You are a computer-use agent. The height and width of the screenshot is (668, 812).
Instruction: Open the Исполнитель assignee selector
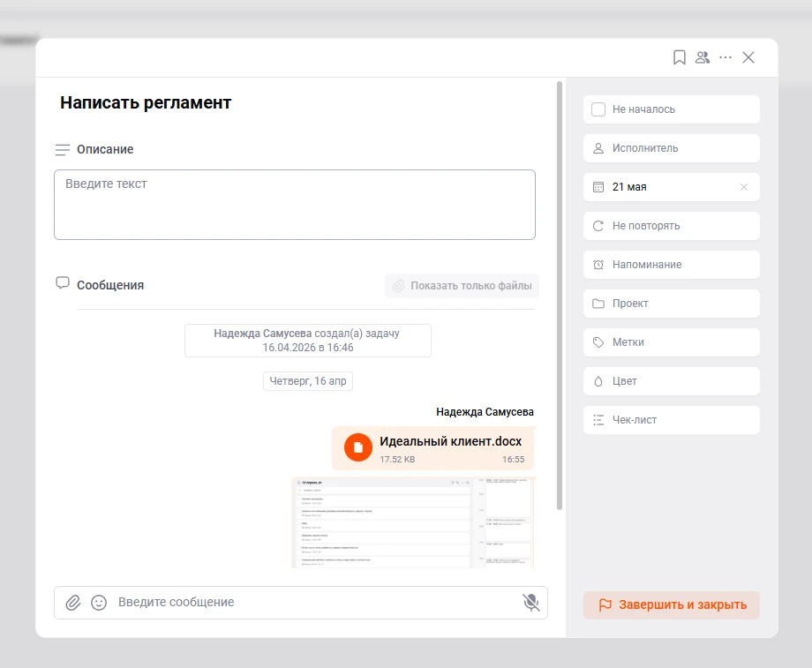coord(671,148)
